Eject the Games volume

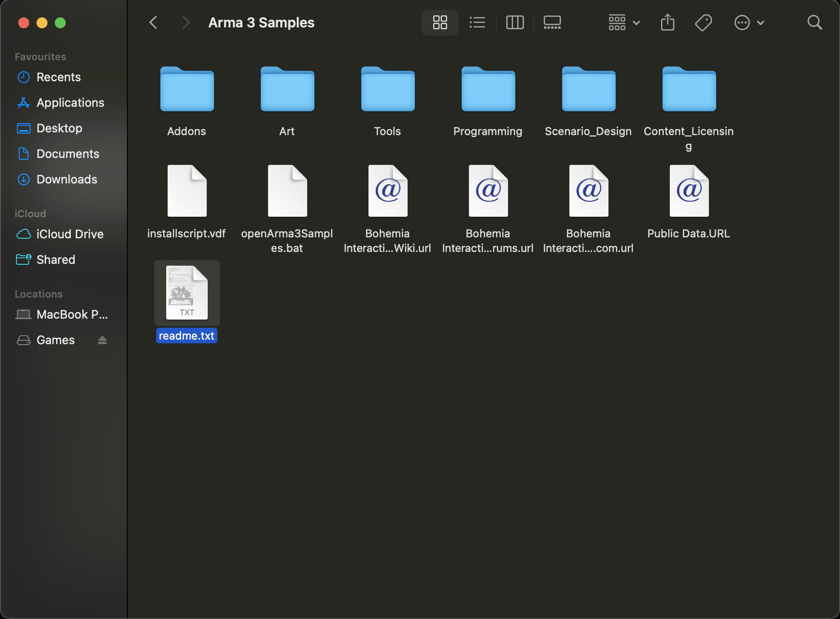click(102, 340)
